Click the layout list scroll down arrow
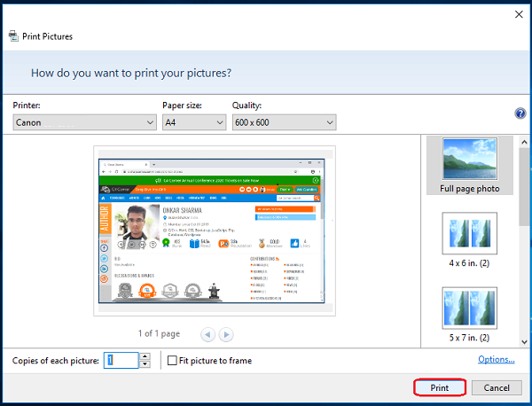 point(525,342)
